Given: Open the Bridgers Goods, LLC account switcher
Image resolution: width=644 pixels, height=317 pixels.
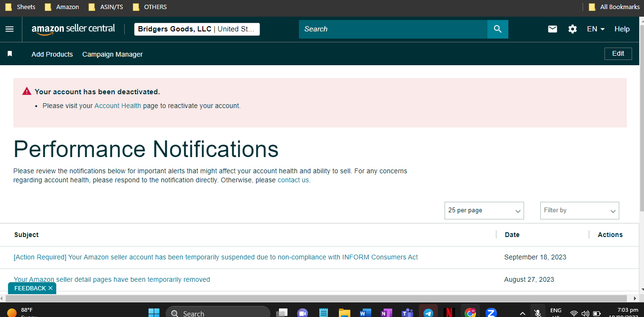Looking at the screenshot, I should [197, 29].
